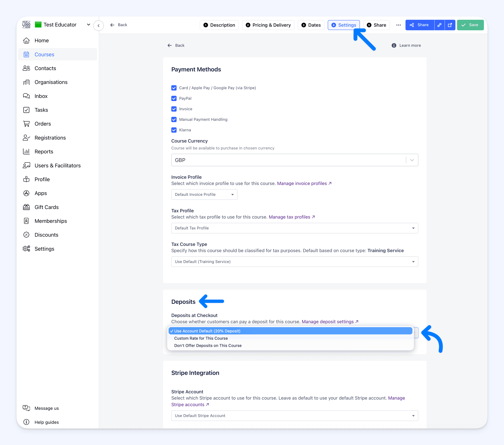The height and width of the screenshot is (445, 504).
Task: Click the Registrations person-check icon
Action: (x=26, y=138)
